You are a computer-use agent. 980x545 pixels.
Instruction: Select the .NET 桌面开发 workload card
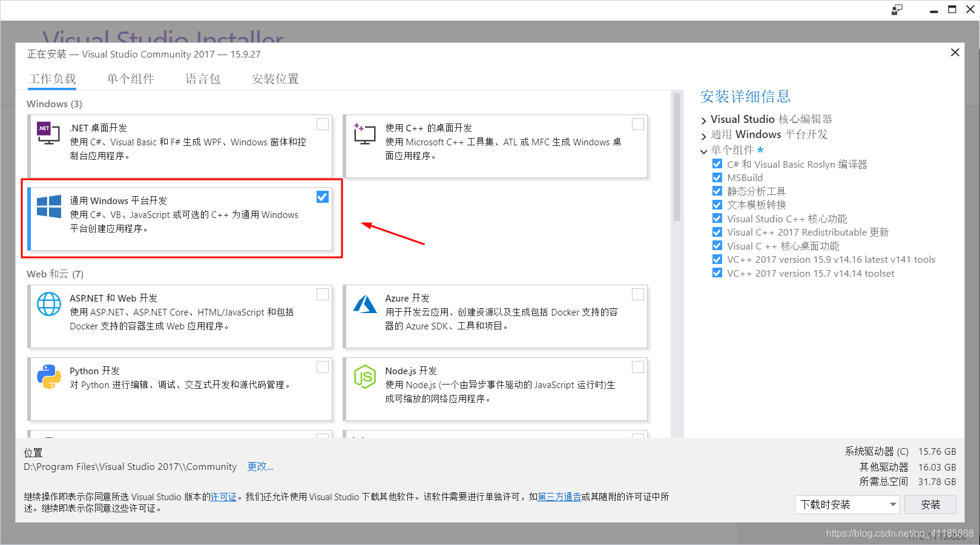pos(180,146)
